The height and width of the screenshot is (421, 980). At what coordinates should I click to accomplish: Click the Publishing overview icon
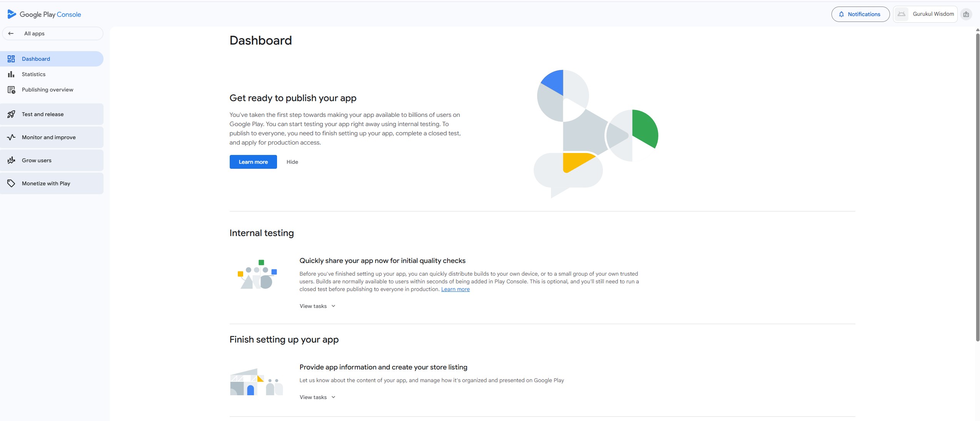tap(11, 90)
